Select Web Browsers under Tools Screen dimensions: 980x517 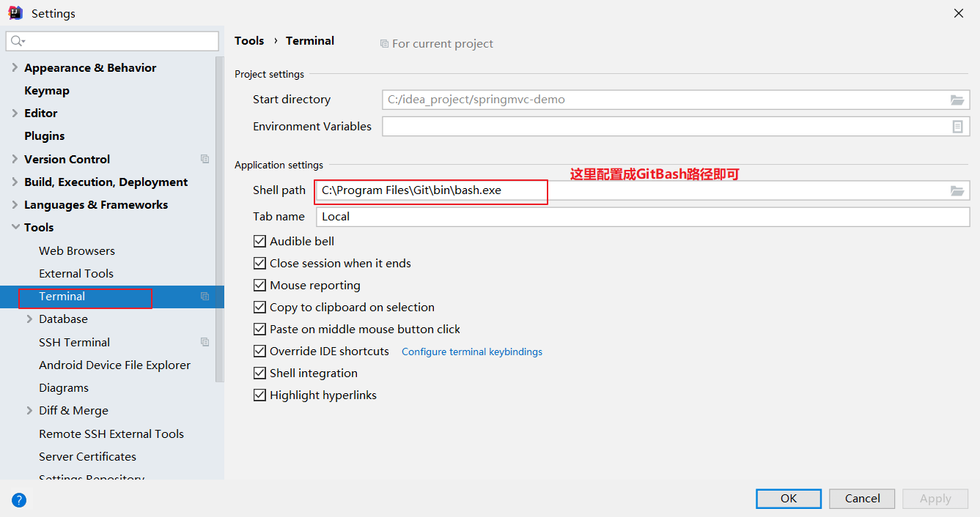point(77,250)
